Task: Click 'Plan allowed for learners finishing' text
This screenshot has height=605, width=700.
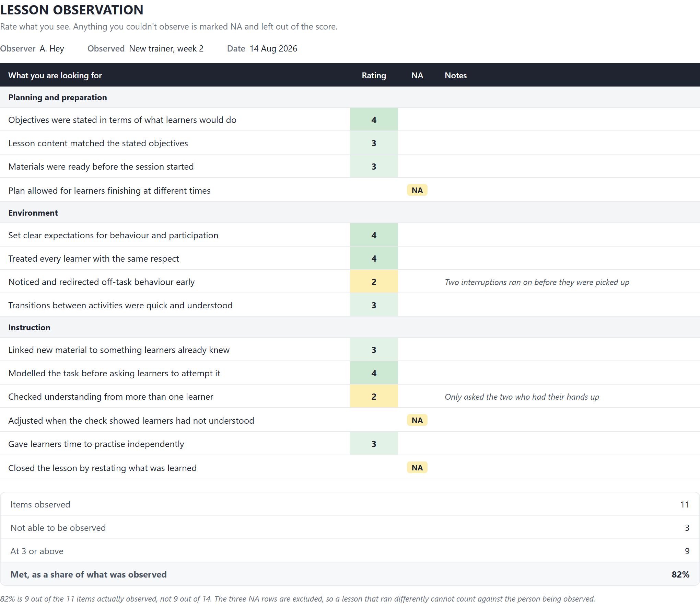Action: [109, 190]
